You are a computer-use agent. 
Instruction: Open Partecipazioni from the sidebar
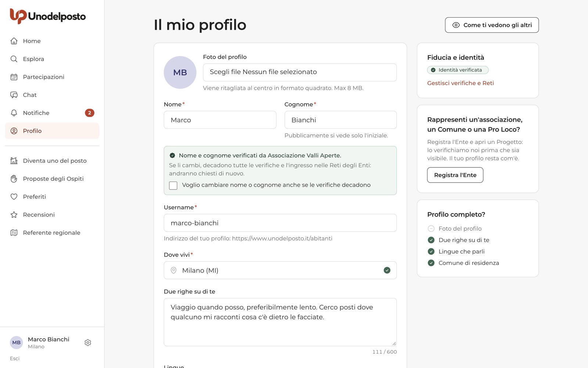point(52,77)
